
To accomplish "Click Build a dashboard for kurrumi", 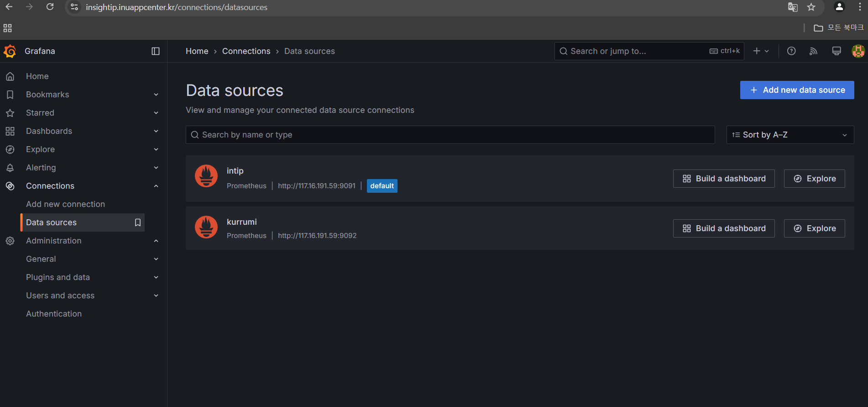I will pyautogui.click(x=724, y=228).
